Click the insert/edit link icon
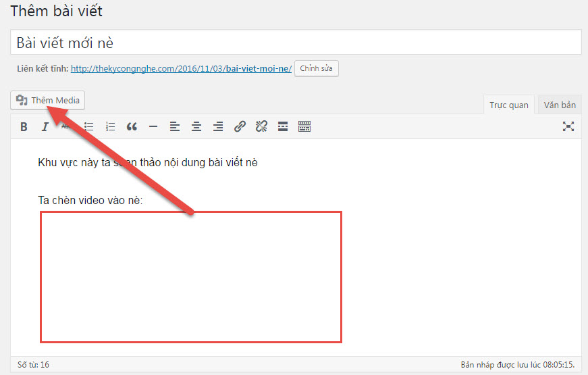 [x=240, y=126]
